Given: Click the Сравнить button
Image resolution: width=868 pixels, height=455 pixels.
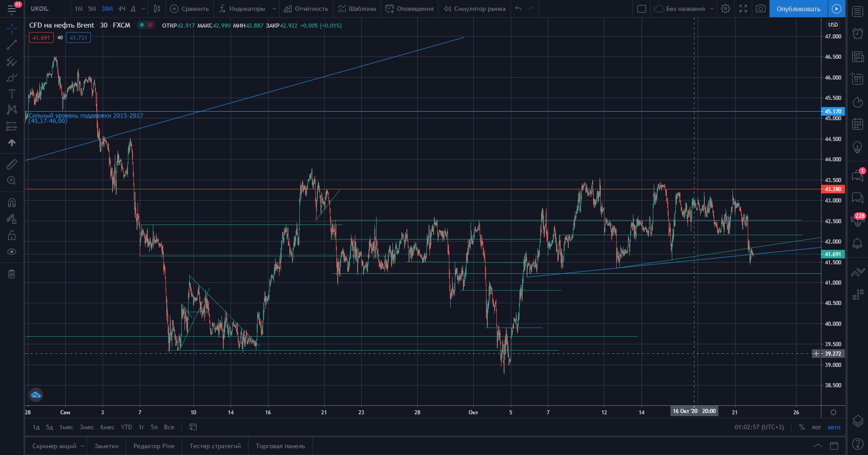Looking at the screenshot, I should 189,9.
